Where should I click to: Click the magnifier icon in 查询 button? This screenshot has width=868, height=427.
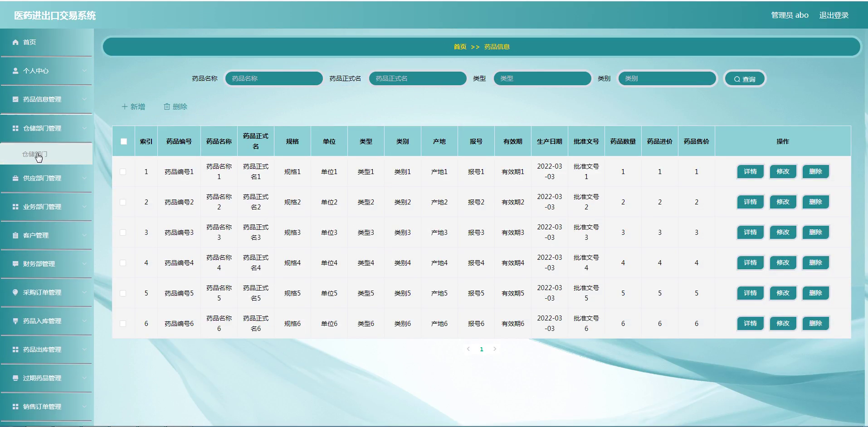pyautogui.click(x=737, y=79)
